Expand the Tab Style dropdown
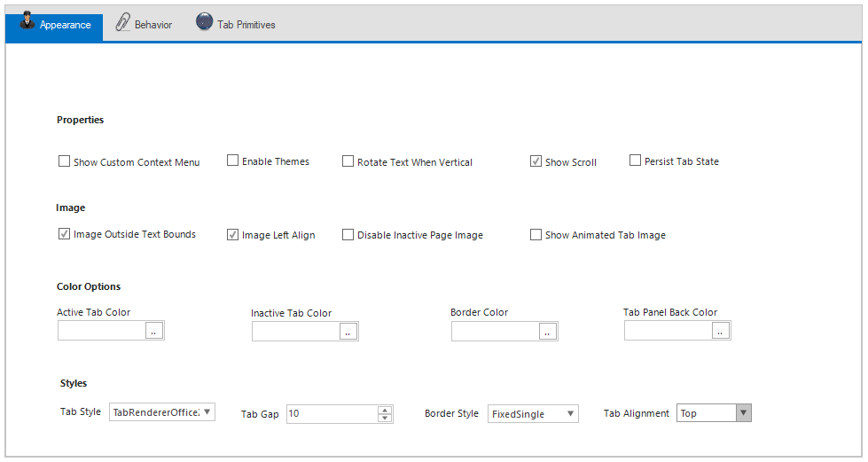Image resolution: width=868 pixels, height=462 pixels. coord(207,412)
